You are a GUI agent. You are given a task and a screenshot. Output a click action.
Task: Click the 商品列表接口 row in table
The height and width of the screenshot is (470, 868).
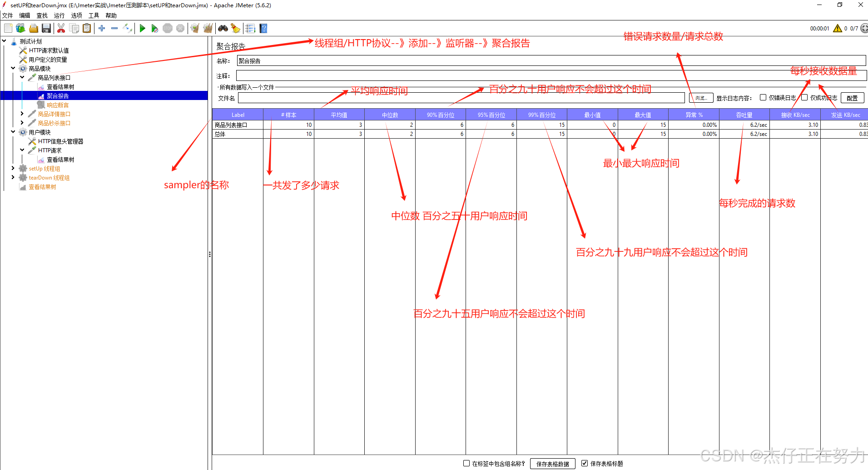[x=540, y=125]
